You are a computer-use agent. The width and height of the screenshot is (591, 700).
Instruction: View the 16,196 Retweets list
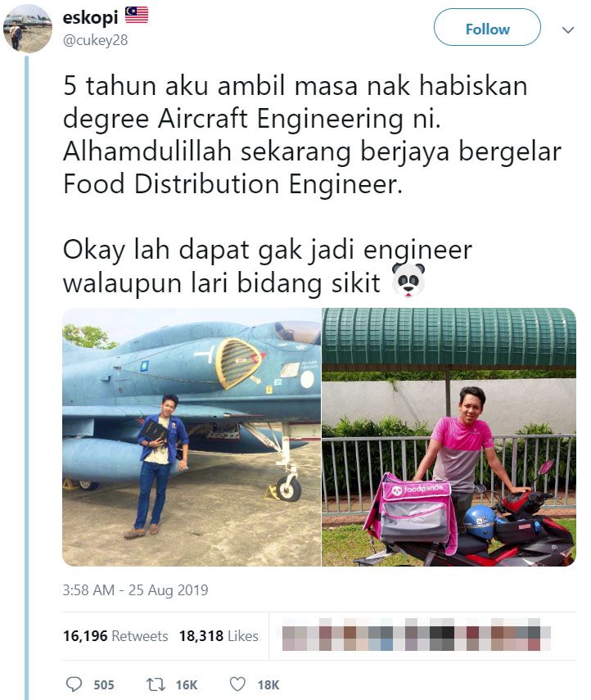pos(115,635)
